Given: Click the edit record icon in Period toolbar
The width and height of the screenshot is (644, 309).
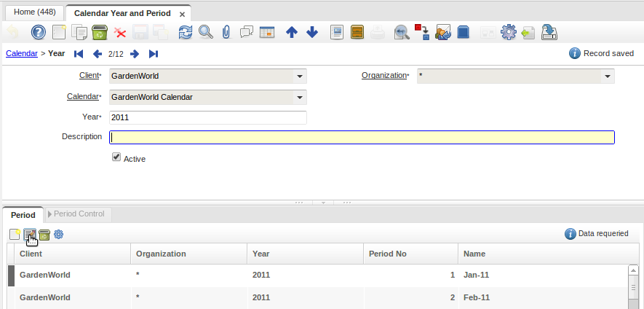Looking at the screenshot, I should pos(30,234).
